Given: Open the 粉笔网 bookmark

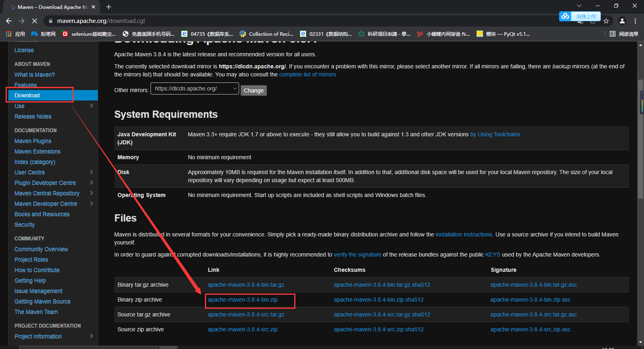Looking at the screenshot, I should pyautogui.click(x=43, y=34).
